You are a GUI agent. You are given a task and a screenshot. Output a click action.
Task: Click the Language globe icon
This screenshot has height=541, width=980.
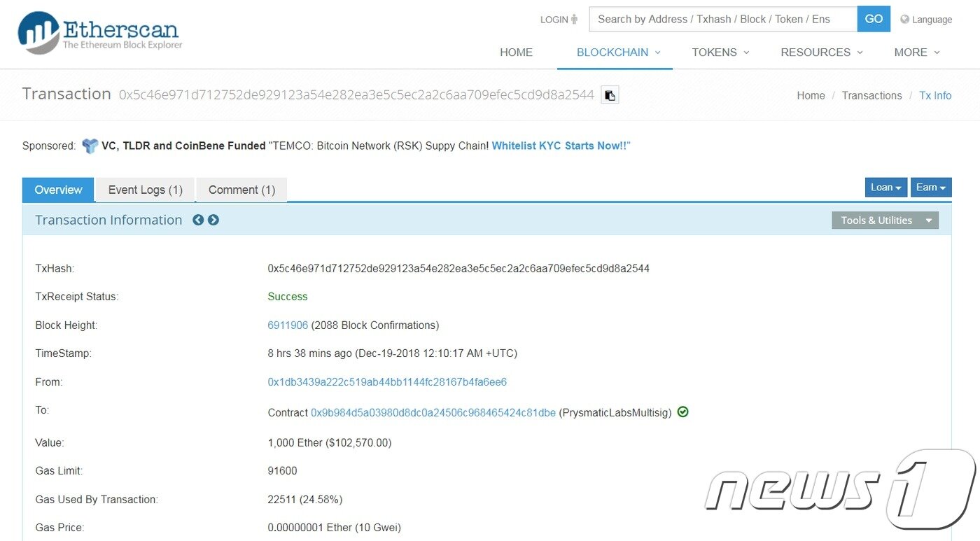coord(904,20)
